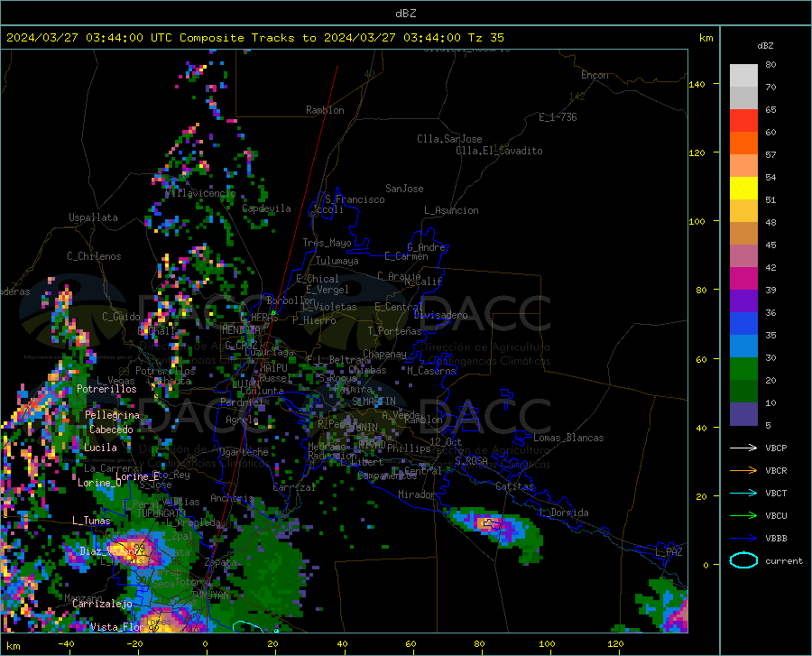Click the blue VBBB arrow legend icon
The height and width of the screenshot is (656, 812).
click(743, 539)
